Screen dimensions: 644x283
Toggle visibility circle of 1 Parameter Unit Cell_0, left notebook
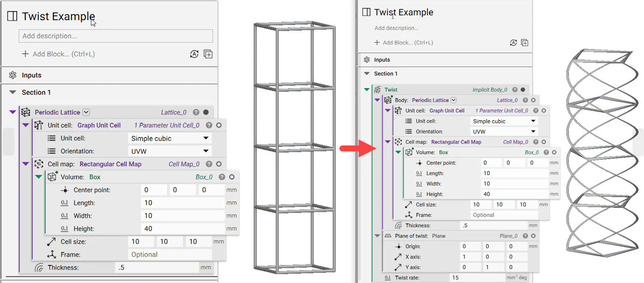[219, 125]
